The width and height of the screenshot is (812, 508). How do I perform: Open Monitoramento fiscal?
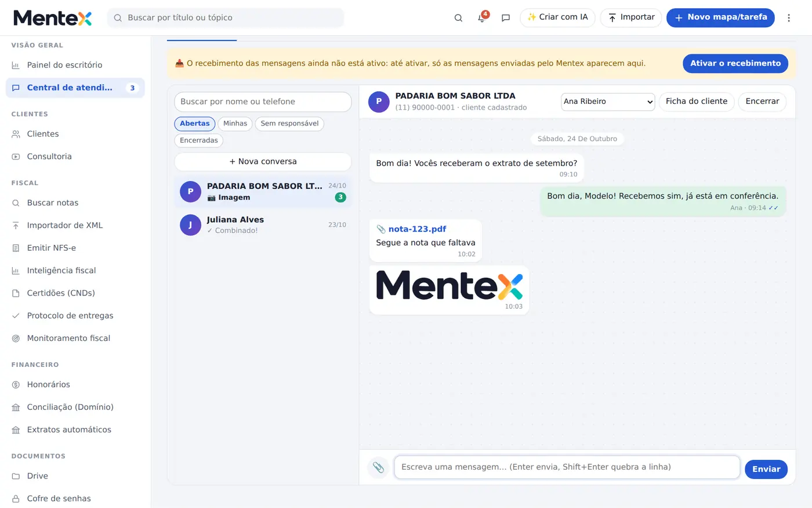point(75,338)
